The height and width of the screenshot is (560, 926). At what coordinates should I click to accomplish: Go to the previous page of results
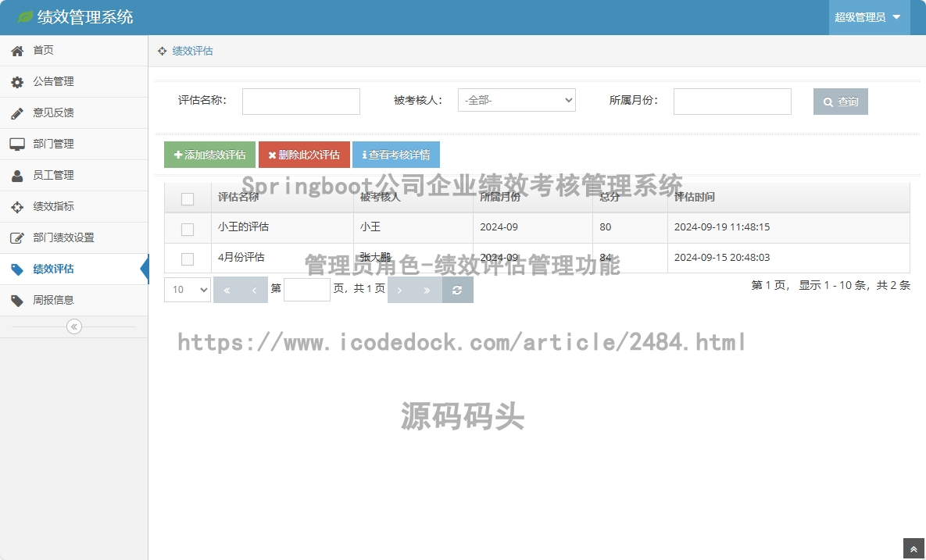(254, 290)
